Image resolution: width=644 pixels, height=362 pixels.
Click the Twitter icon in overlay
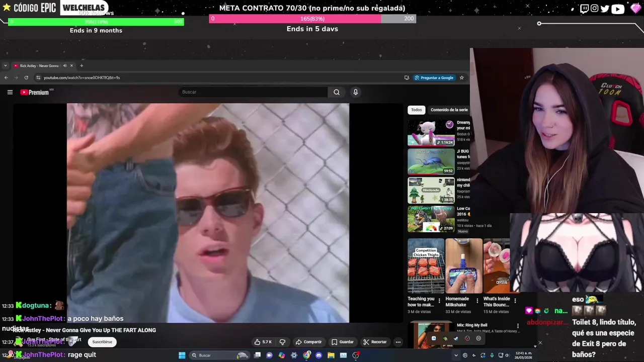pyautogui.click(x=605, y=9)
